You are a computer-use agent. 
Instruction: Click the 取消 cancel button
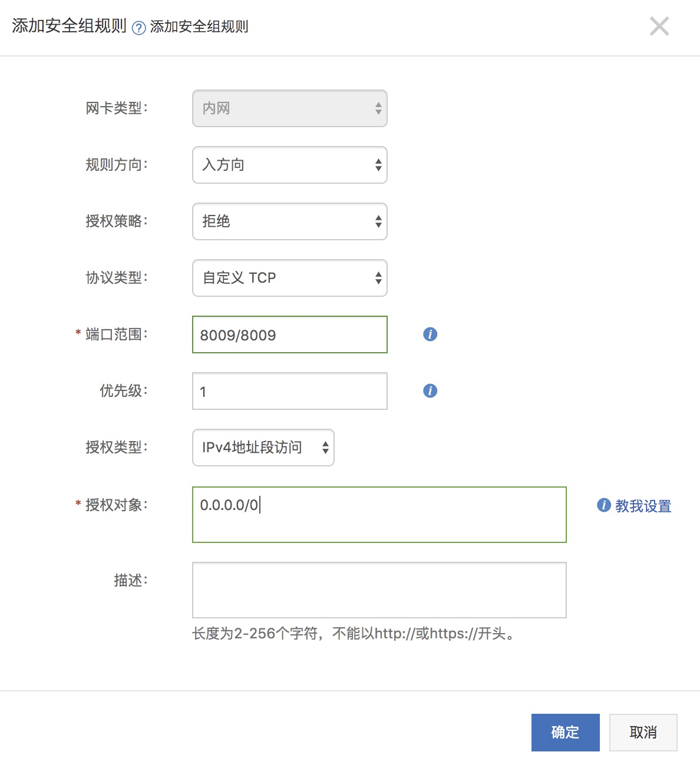pos(643,732)
